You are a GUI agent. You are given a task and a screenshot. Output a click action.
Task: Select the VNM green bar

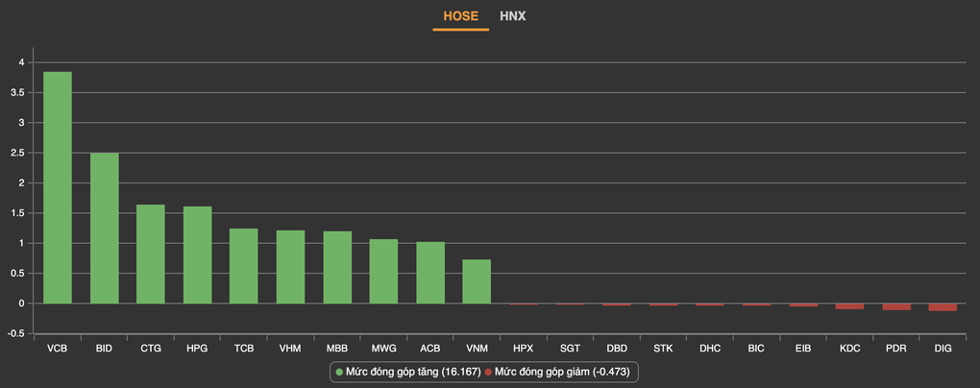click(x=477, y=281)
